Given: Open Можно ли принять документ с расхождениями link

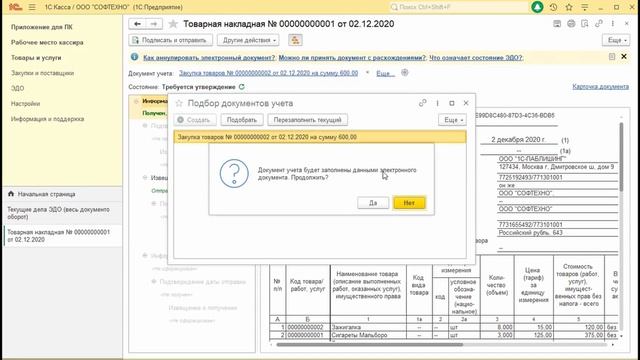Looking at the screenshot, I should tap(352, 58).
